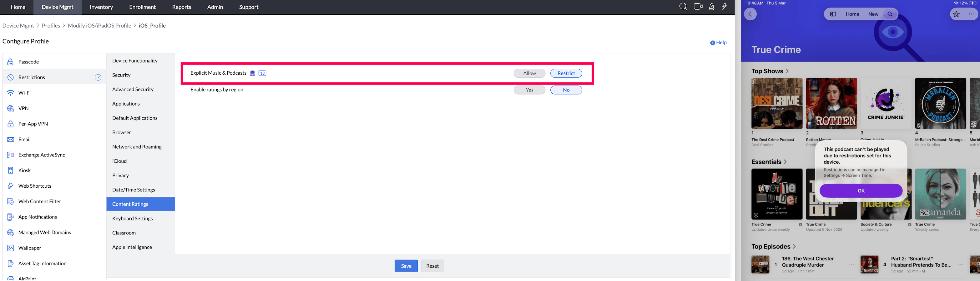The image size is (980, 281).
Task: Click the Save button
Action: point(406,266)
